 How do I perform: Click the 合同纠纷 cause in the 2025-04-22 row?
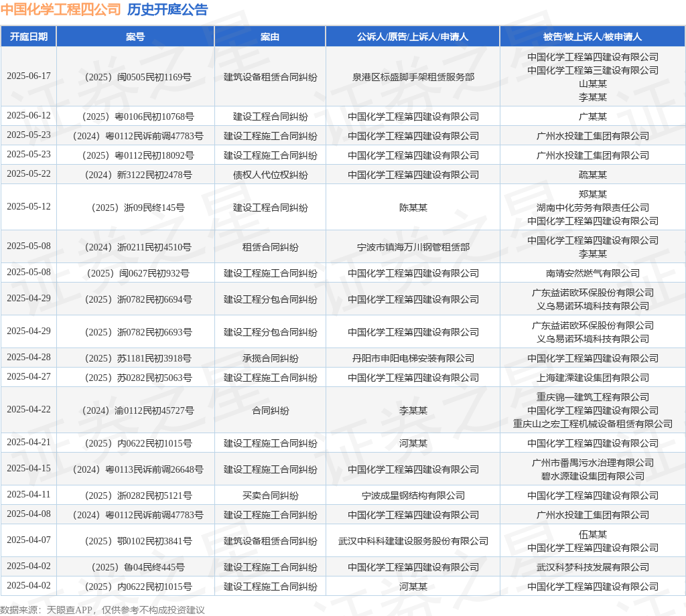(271, 410)
